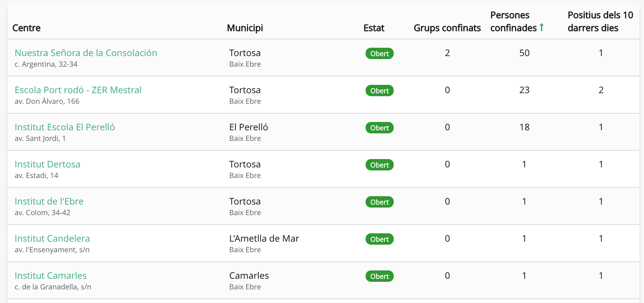Open the Institut Dertosa link
The width and height of the screenshot is (644, 303).
click(47, 164)
